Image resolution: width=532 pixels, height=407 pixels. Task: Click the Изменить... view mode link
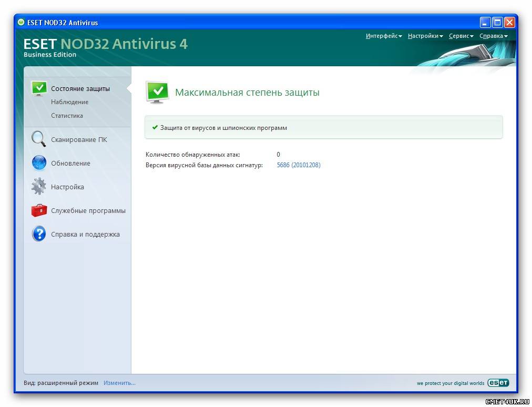click(x=119, y=383)
